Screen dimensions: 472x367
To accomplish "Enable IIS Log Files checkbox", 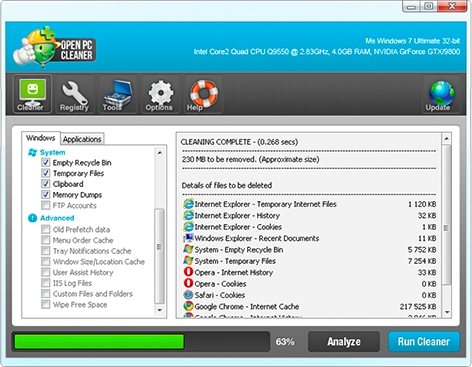I will tap(45, 283).
